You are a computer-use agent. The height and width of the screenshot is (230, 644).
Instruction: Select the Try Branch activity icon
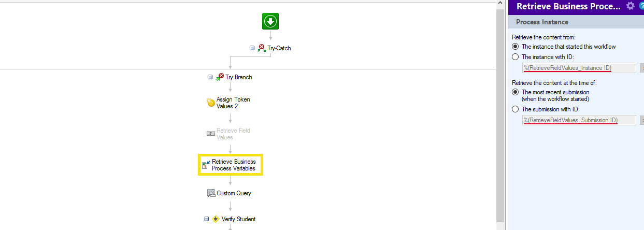tap(220, 77)
